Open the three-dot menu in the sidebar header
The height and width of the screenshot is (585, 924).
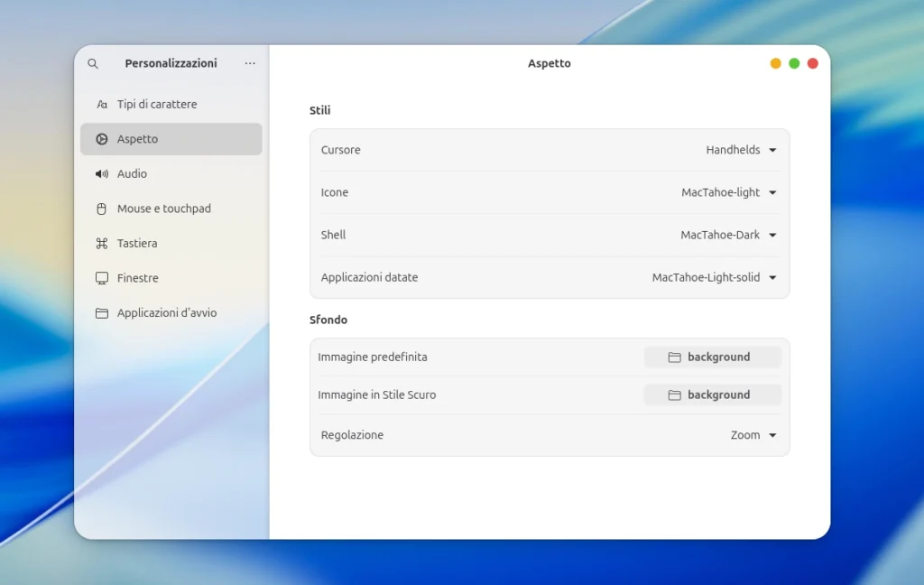click(250, 63)
